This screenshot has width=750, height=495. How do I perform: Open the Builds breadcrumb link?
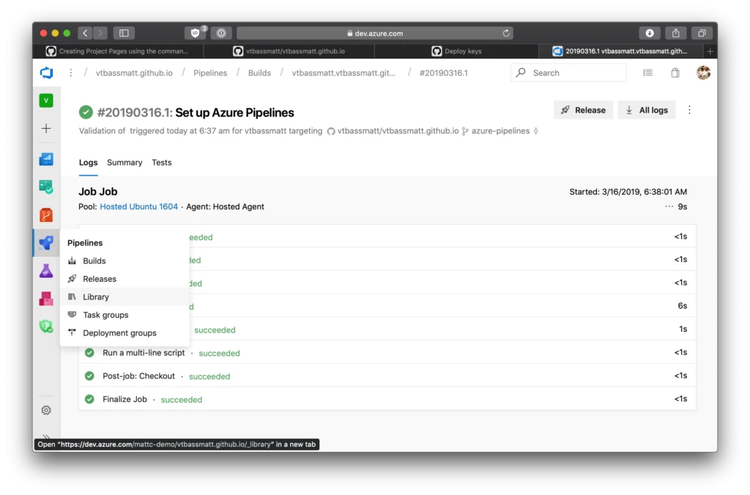point(259,73)
